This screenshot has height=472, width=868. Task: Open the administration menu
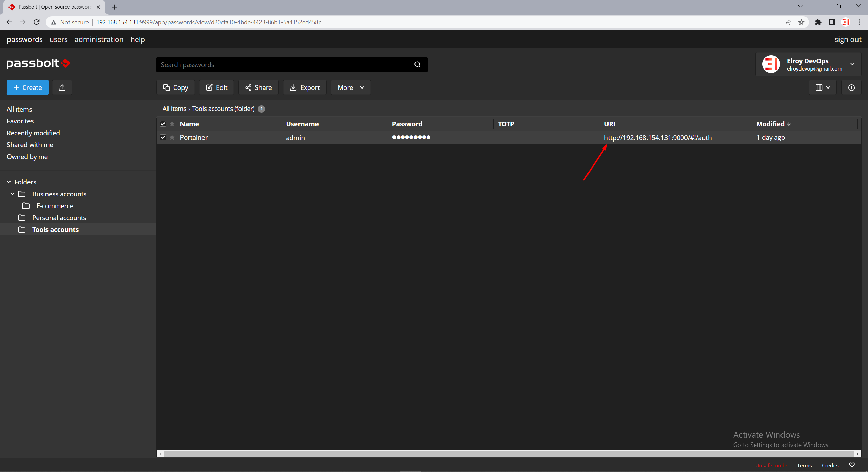[x=99, y=39]
